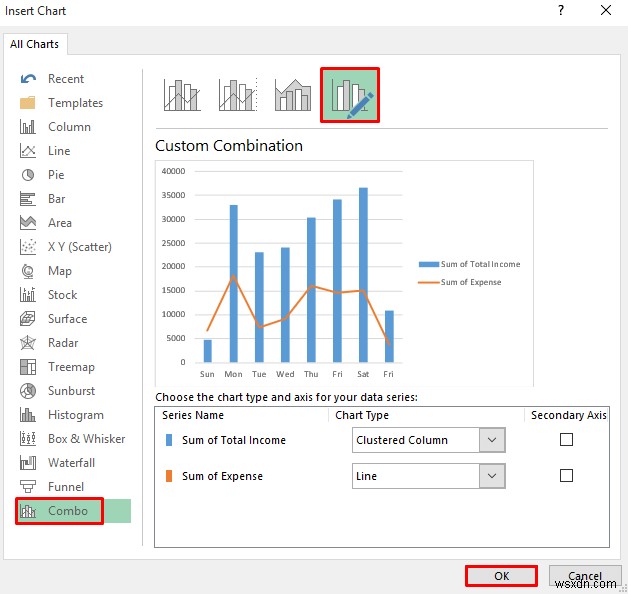The height and width of the screenshot is (594, 628).
Task: Click the Series Name column header
Action: click(193, 415)
